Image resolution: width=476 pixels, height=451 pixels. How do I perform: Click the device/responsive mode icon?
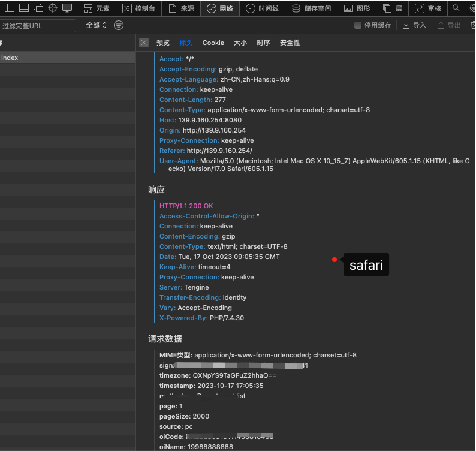pyautogui.click(x=67, y=8)
